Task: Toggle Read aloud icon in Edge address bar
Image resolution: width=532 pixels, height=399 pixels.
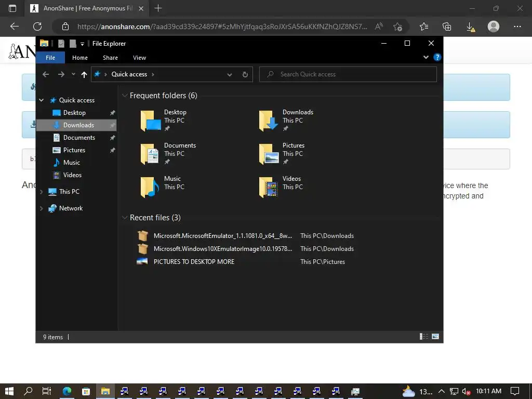Action: pyautogui.click(x=379, y=26)
